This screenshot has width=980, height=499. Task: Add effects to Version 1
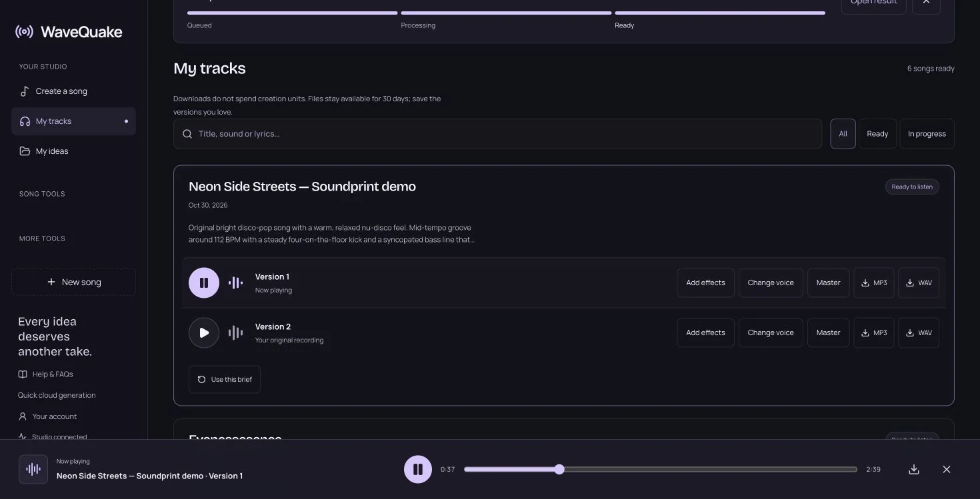[x=705, y=282]
